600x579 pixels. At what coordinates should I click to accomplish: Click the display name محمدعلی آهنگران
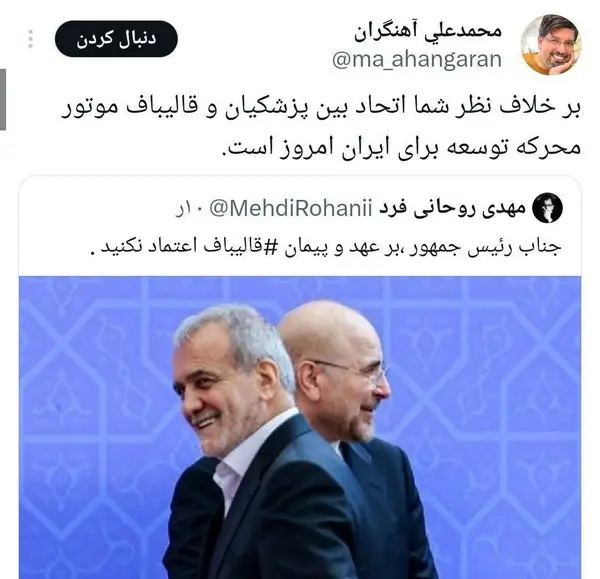coord(427,32)
